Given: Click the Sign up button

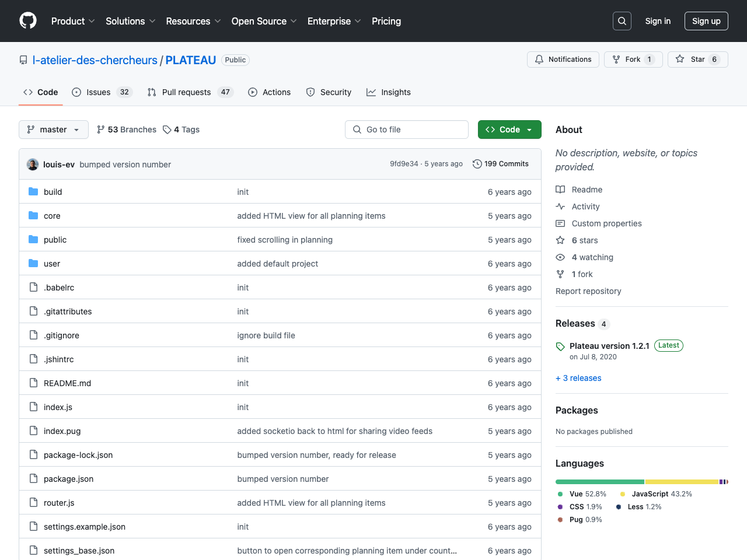Looking at the screenshot, I should 706,21.
